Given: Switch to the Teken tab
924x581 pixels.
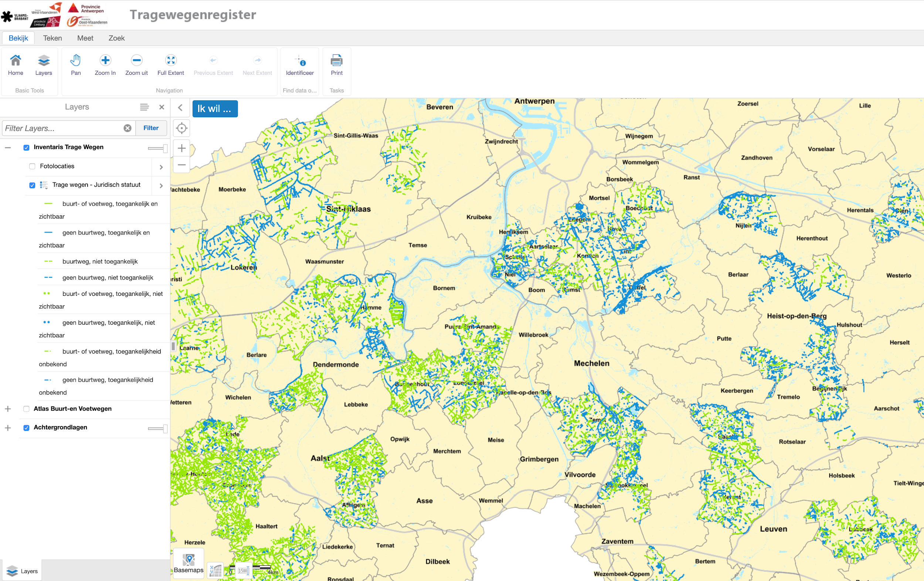Looking at the screenshot, I should [52, 38].
